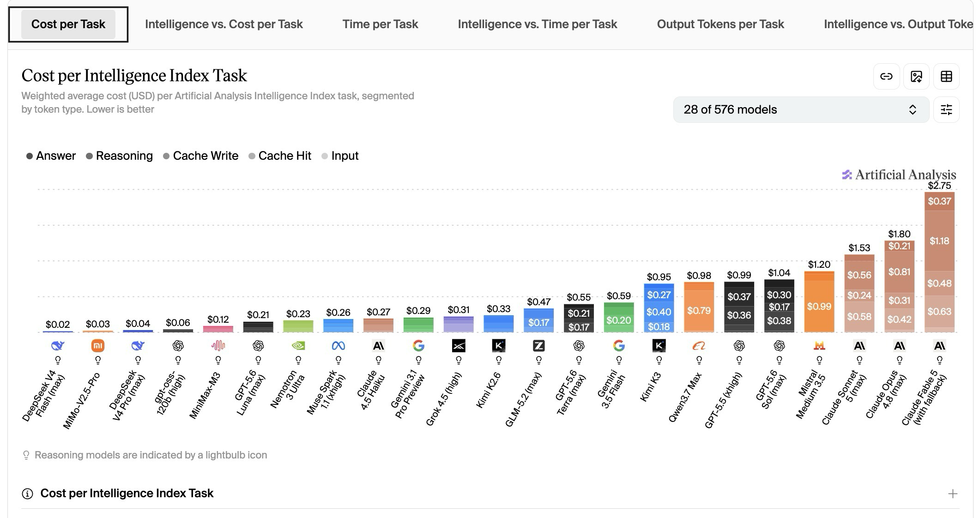Toggle the Cache Write legend series
The height and width of the screenshot is (518, 980).
click(201, 156)
